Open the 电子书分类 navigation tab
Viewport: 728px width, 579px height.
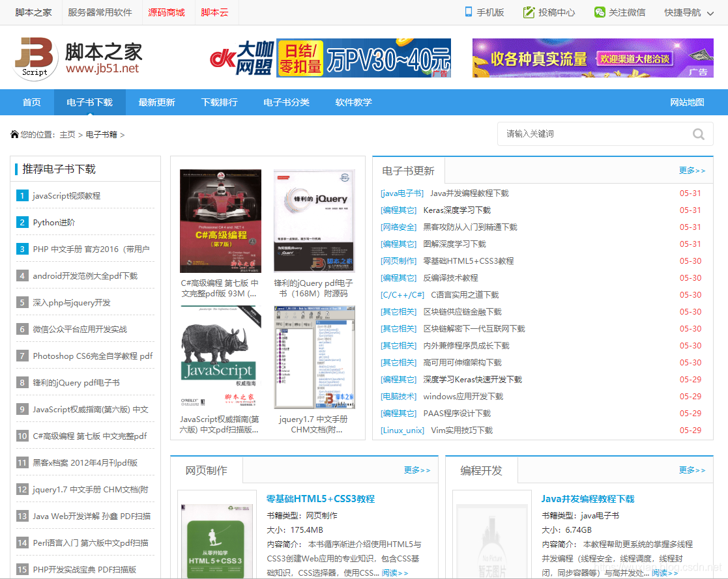tap(287, 102)
